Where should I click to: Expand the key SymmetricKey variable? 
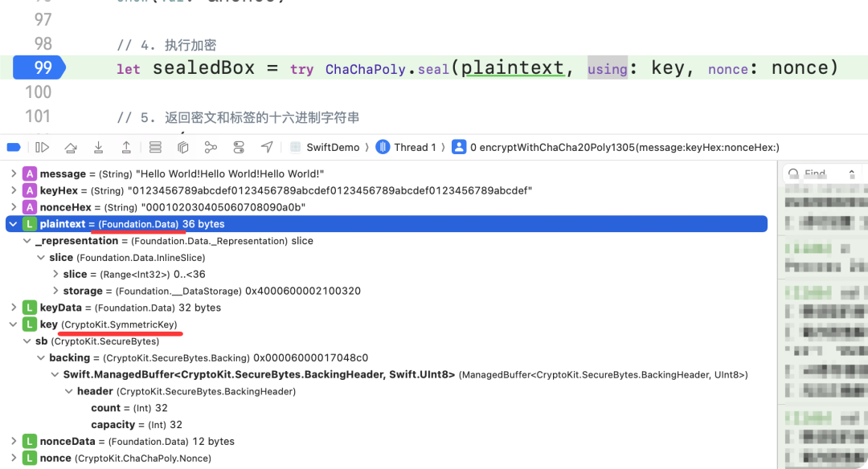coord(14,324)
